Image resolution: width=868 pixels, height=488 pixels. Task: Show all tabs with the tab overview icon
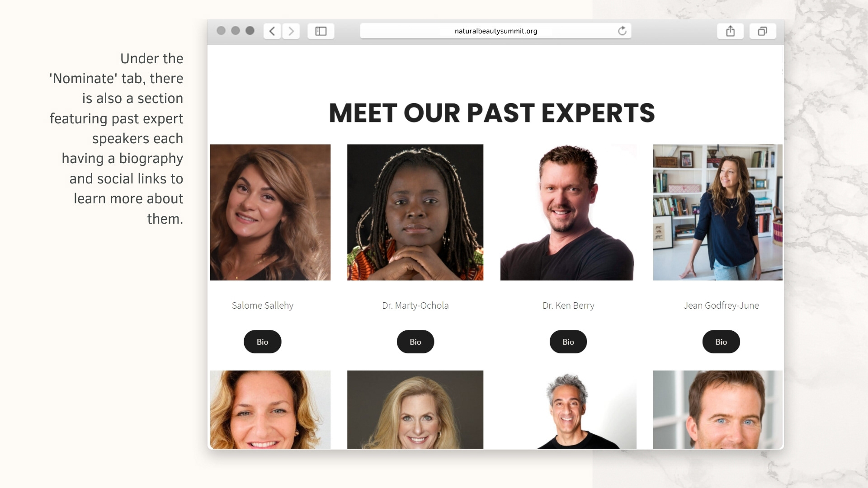point(763,31)
